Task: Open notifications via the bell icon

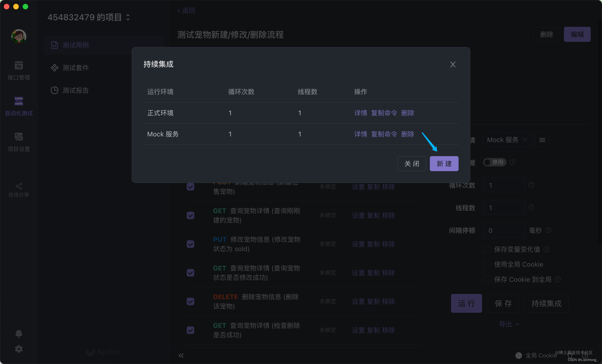Action: (x=19, y=334)
